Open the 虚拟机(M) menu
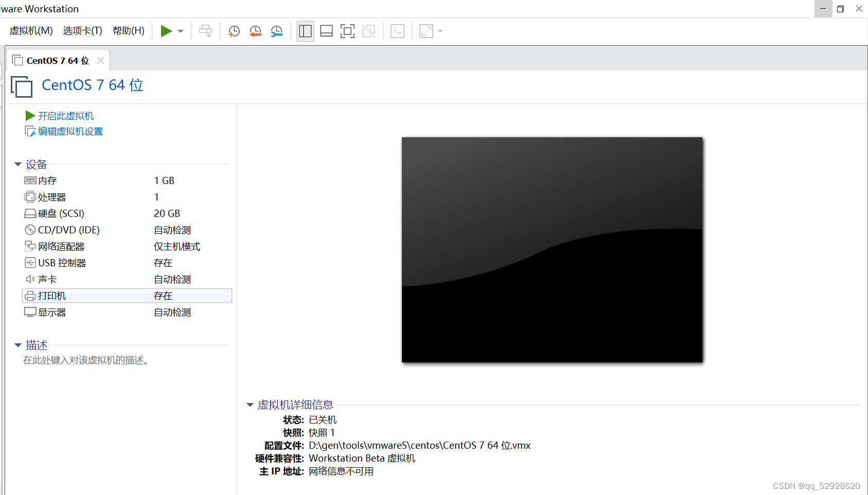Image resolution: width=868 pixels, height=495 pixels. 31,31
